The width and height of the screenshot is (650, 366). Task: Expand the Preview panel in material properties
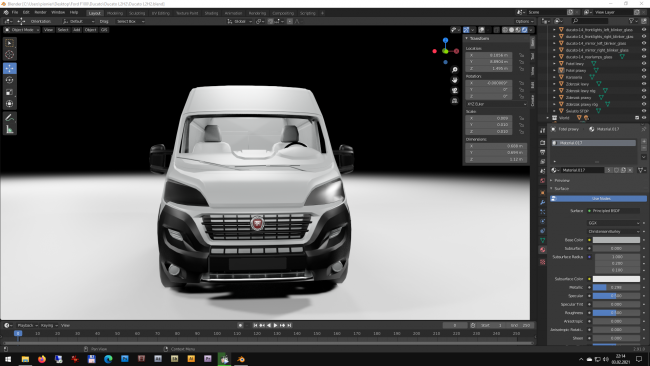(x=562, y=180)
